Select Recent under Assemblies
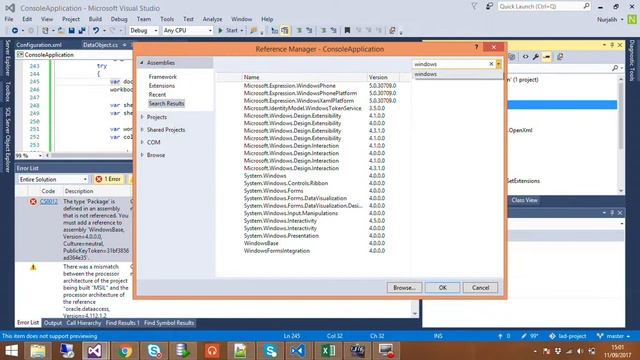The height and width of the screenshot is (360, 640). (157, 95)
